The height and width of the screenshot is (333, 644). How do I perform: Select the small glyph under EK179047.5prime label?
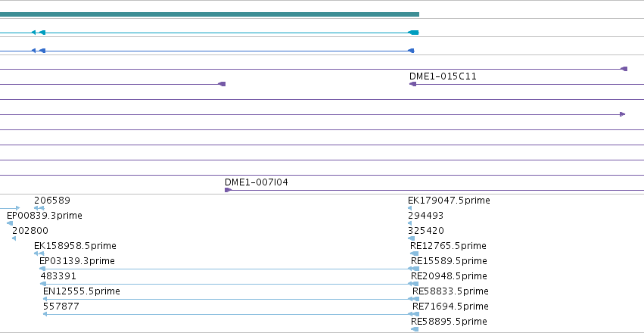[x=410, y=208]
